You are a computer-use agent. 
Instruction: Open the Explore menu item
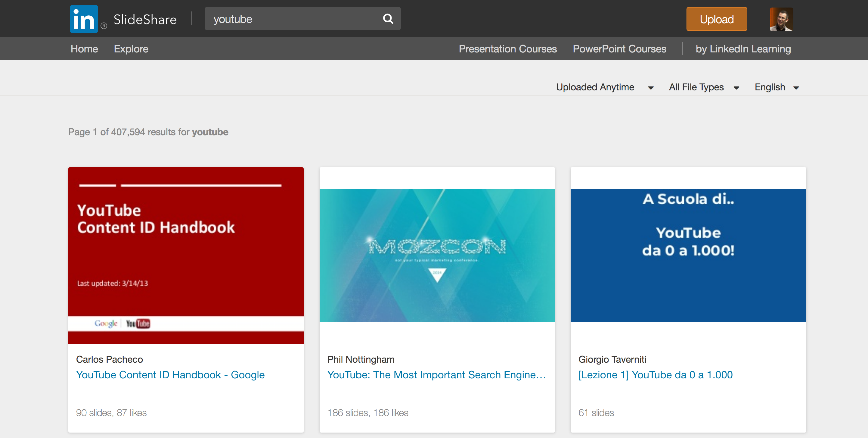pos(131,49)
